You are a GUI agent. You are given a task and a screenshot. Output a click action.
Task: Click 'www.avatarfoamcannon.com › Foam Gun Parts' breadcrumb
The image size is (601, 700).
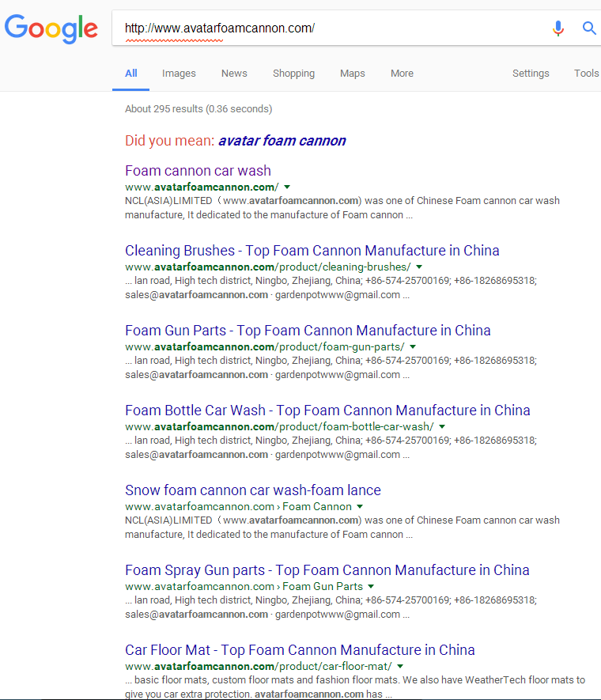(x=244, y=587)
